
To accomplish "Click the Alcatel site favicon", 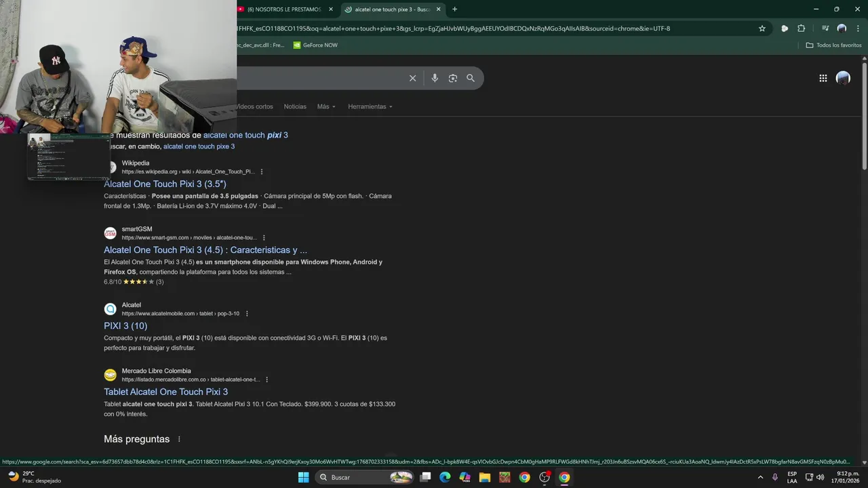I will pos(110,309).
